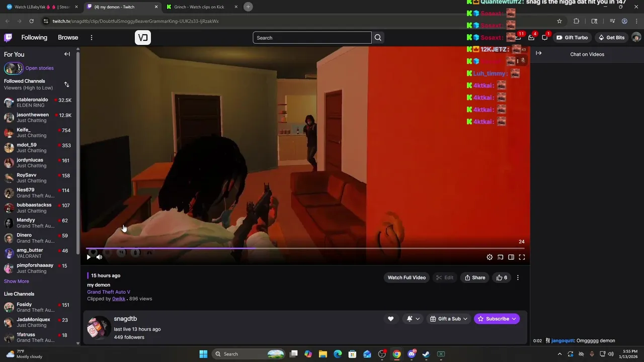Switch to the Watch LLBabyYak browser tab
This screenshot has width=644, height=362.
pyautogui.click(x=42, y=7)
